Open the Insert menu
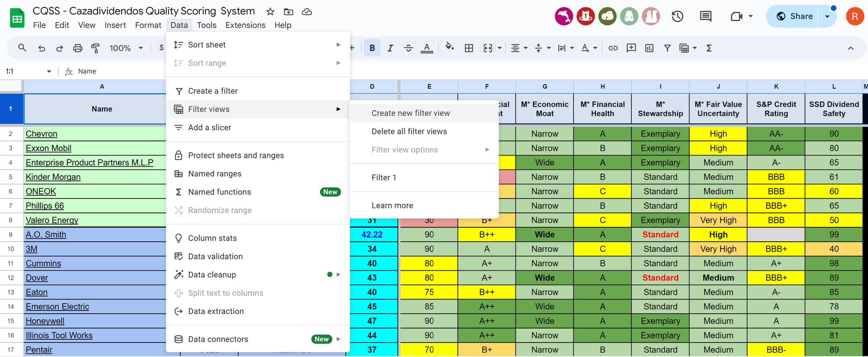 pyautogui.click(x=115, y=25)
